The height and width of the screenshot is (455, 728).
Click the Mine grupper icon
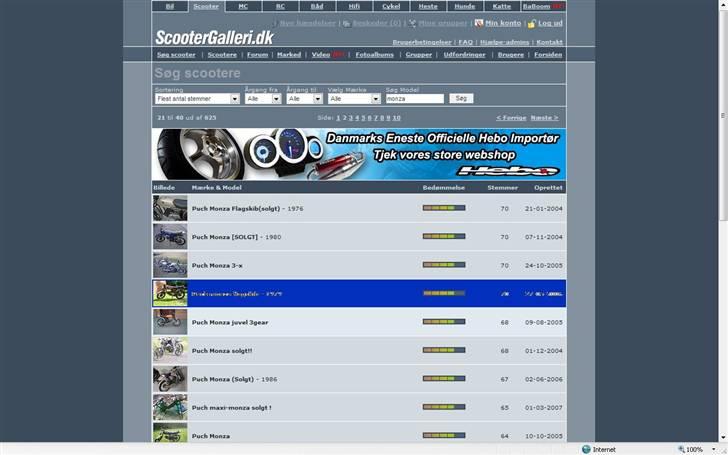pyautogui.click(x=412, y=22)
